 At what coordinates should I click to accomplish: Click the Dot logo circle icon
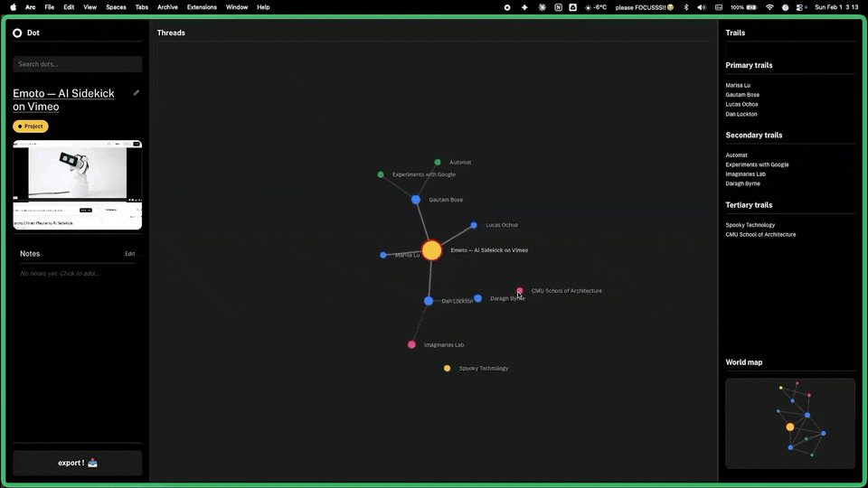pyautogui.click(x=17, y=33)
